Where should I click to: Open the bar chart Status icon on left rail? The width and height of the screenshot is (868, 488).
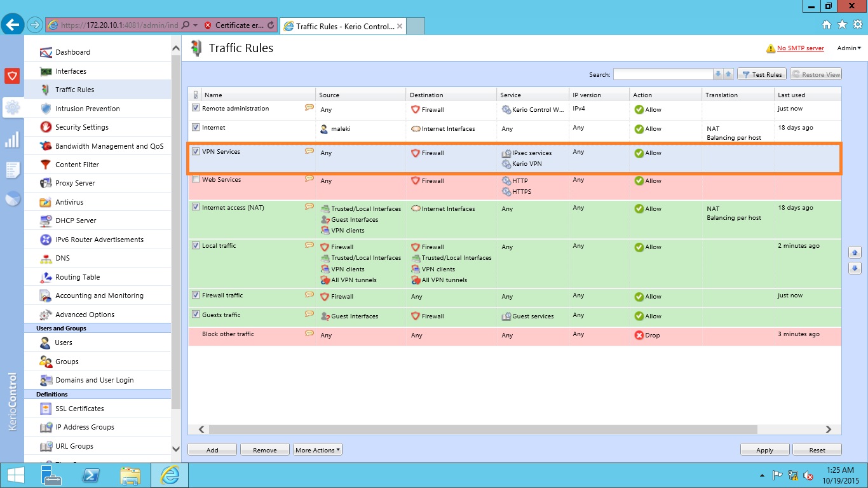coord(12,139)
